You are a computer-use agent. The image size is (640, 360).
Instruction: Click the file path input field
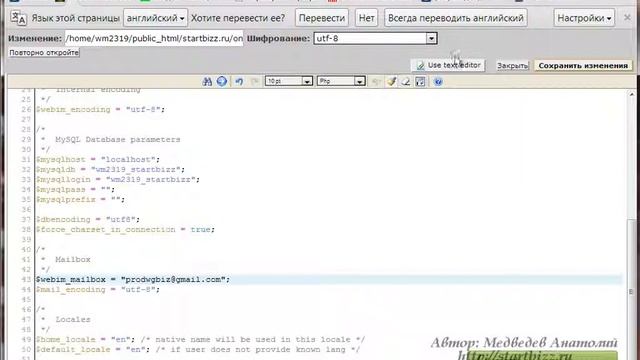[154, 38]
